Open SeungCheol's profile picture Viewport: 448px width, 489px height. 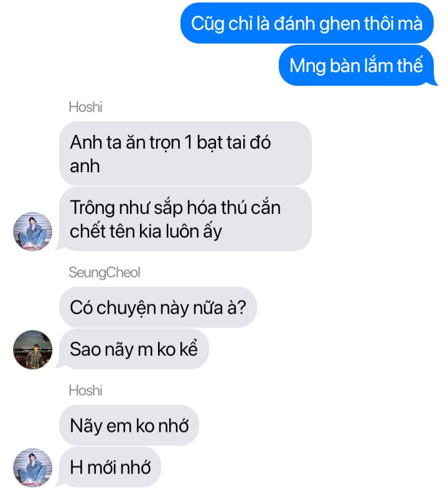pyautogui.click(x=32, y=349)
